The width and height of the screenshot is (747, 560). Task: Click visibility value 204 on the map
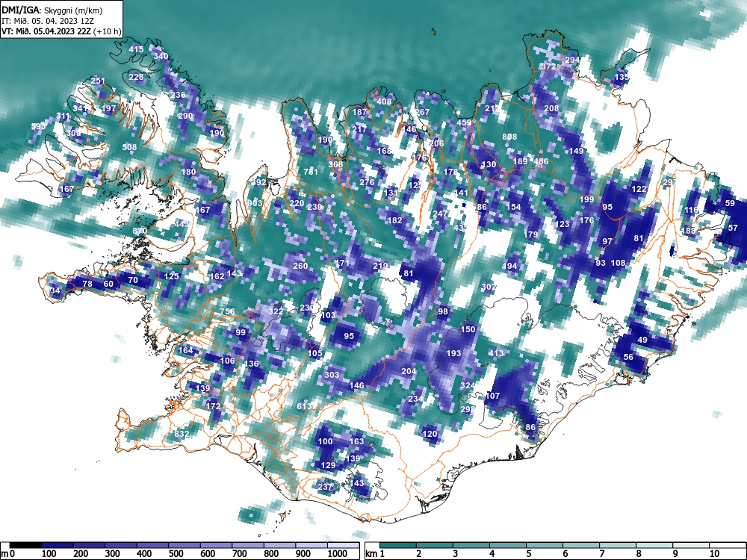[409, 371]
